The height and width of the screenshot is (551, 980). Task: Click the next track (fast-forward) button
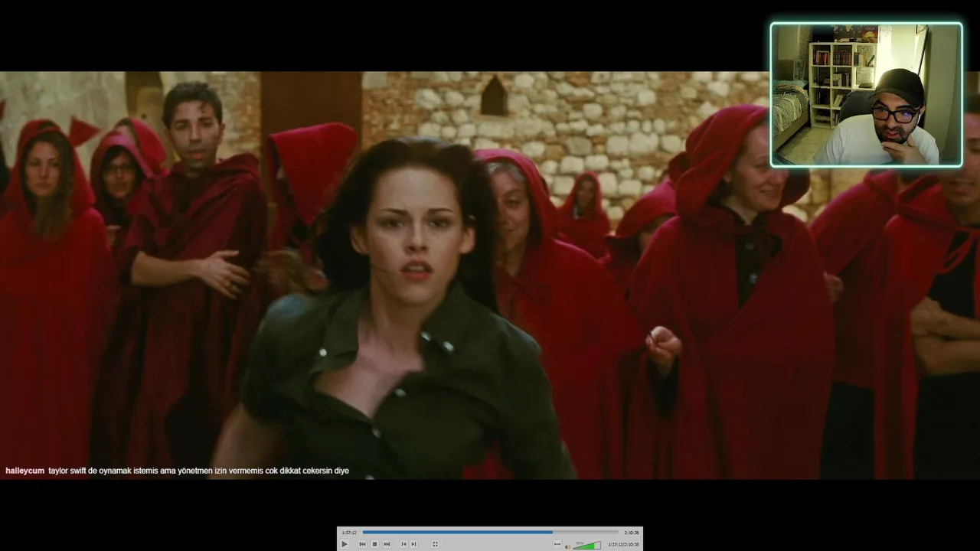click(x=387, y=544)
